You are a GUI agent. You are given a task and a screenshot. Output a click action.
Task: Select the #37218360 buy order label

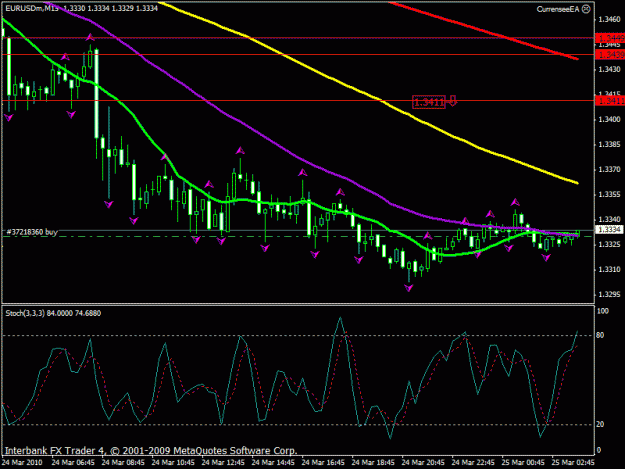(32, 232)
